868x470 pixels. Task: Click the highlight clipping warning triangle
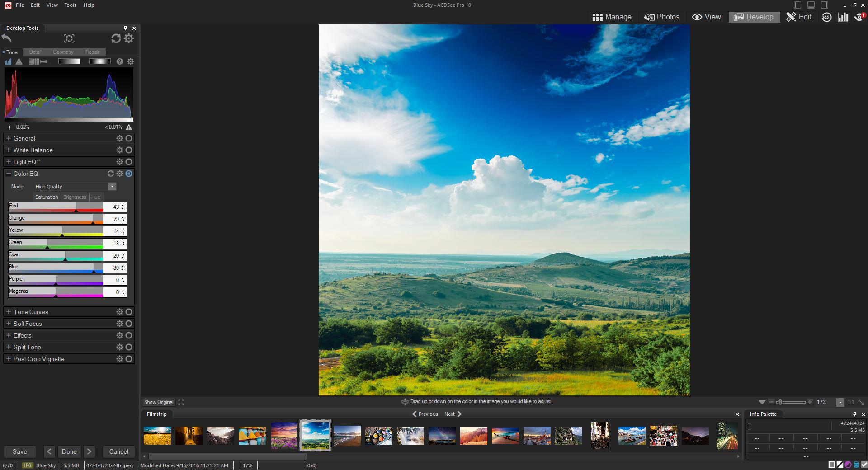pyautogui.click(x=129, y=127)
